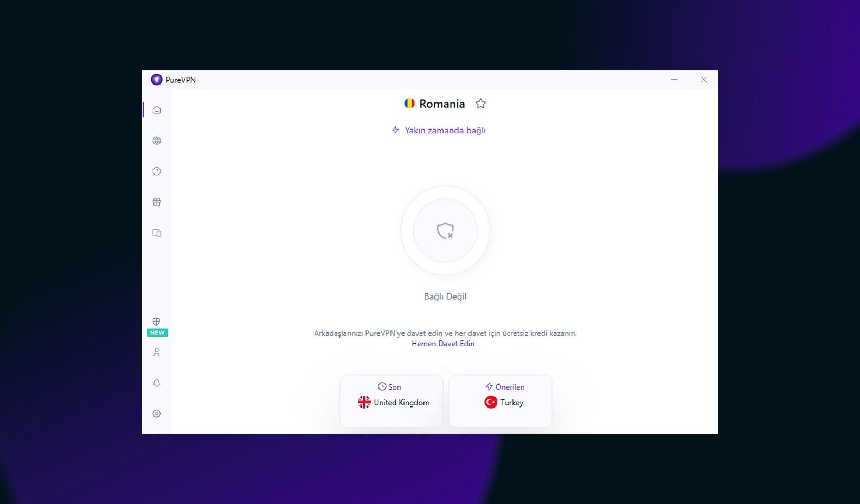Click the shield connect button
Viewport: 860px width, 504px height.
point(445,230)
